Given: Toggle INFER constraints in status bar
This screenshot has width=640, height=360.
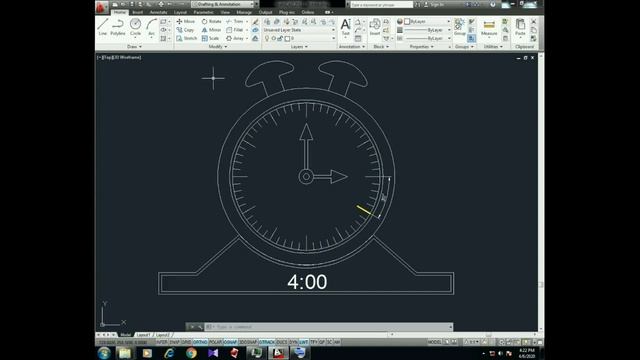Looking at the screenshot, I should pos(162,342).
